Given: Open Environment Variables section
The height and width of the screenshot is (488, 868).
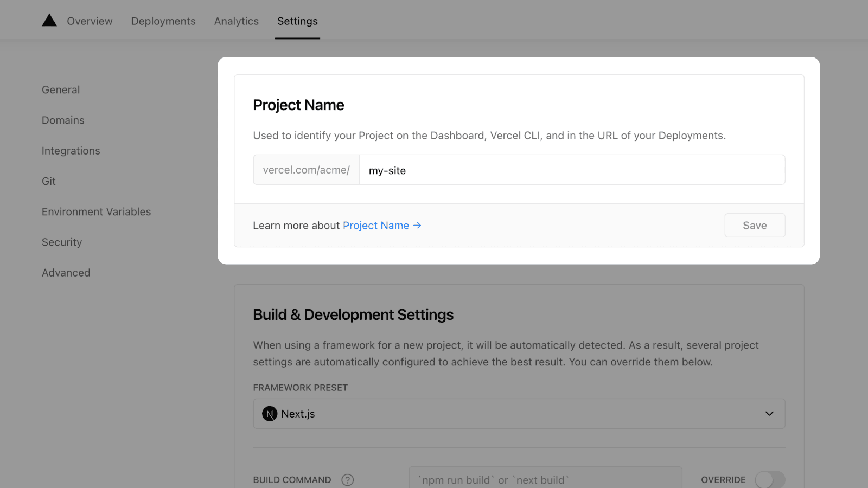Looking at the screenshot, I should coord(97,212).
